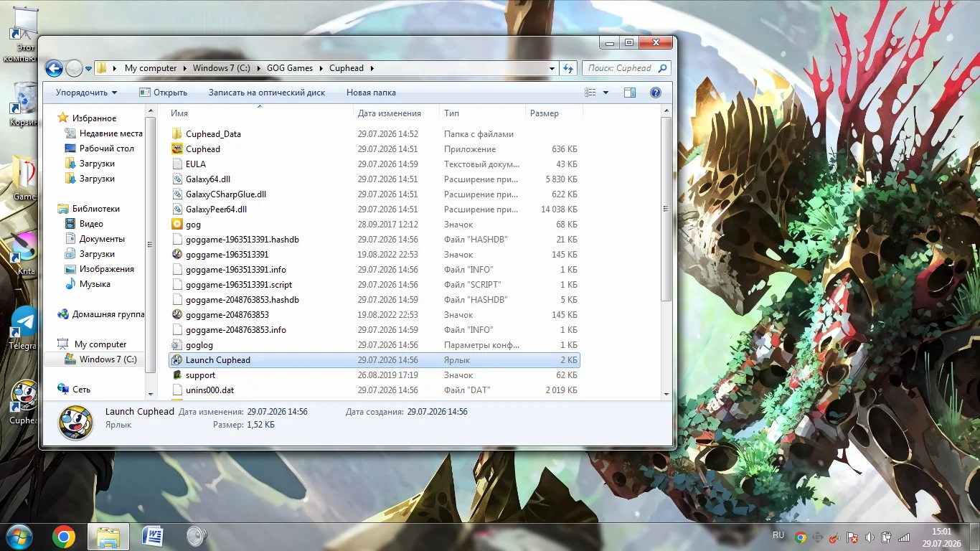Choose Записать на оптический диск
This screenshot has height=551, width=980.
tap(267, 93)
